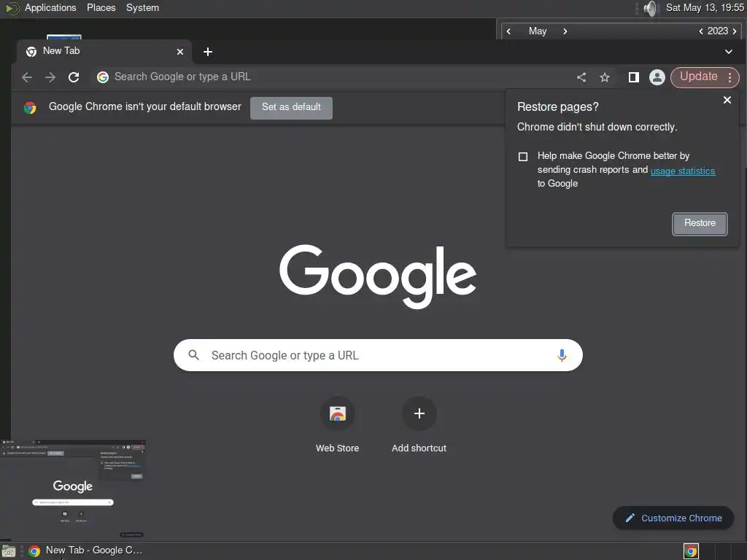Go to next year in calendar
The height and width of the screenshot is (560, 747).
(734, 31)
